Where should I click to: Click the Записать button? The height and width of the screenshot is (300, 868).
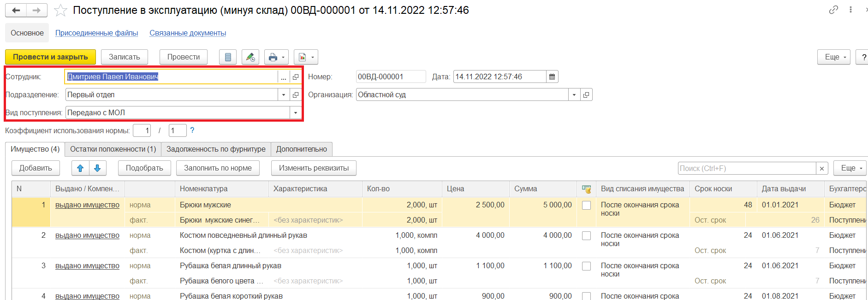(125, 57)
